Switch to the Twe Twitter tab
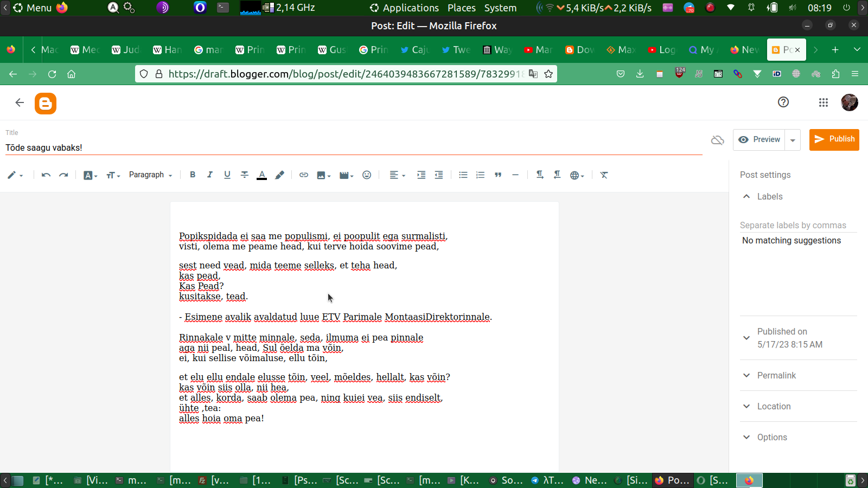Viewport: 868px width, 488px height. [x=456, y=50]
